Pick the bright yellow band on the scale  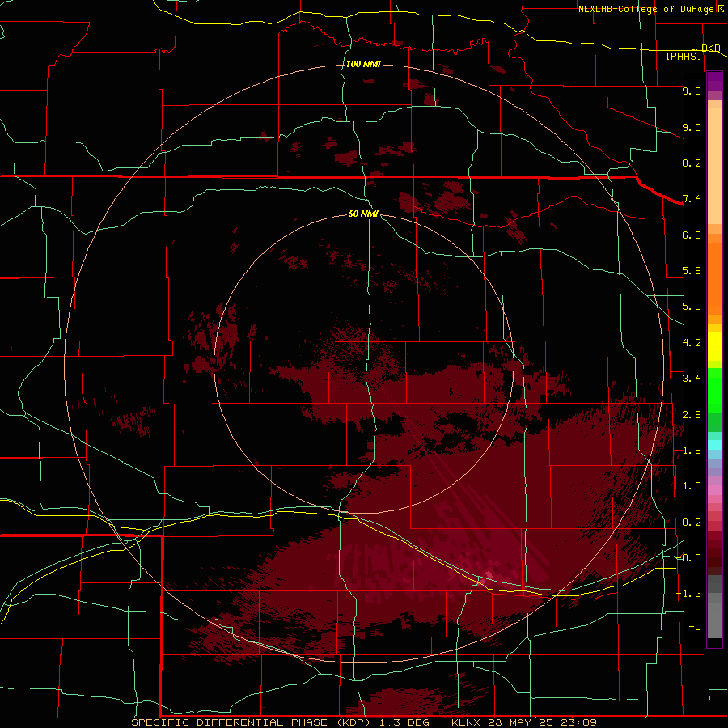(x=714, y=346)
